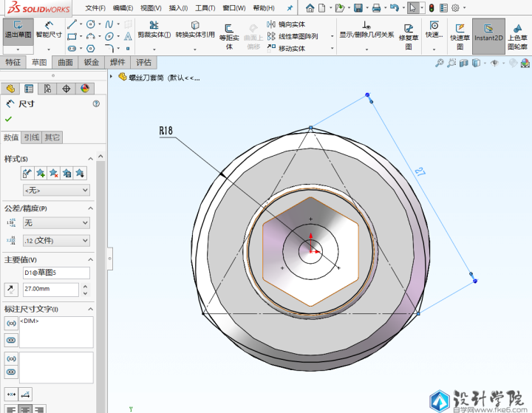Collapse the 主要值 (Primary Value) section
This screenshot has width=532, height=413.
[90, 259]
